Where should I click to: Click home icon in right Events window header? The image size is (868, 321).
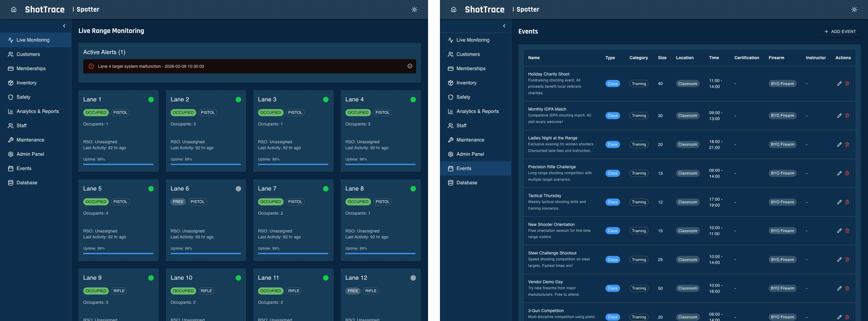(454, 10)
